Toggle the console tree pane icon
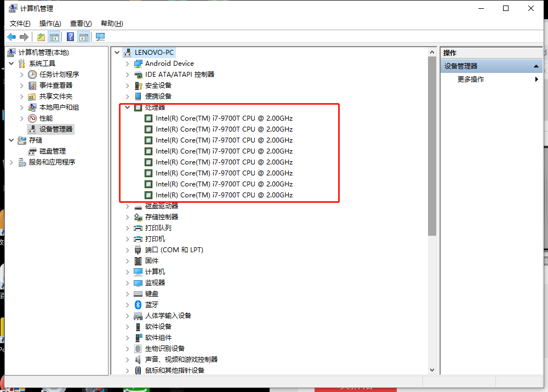548x392 pixels. [54, 37]
